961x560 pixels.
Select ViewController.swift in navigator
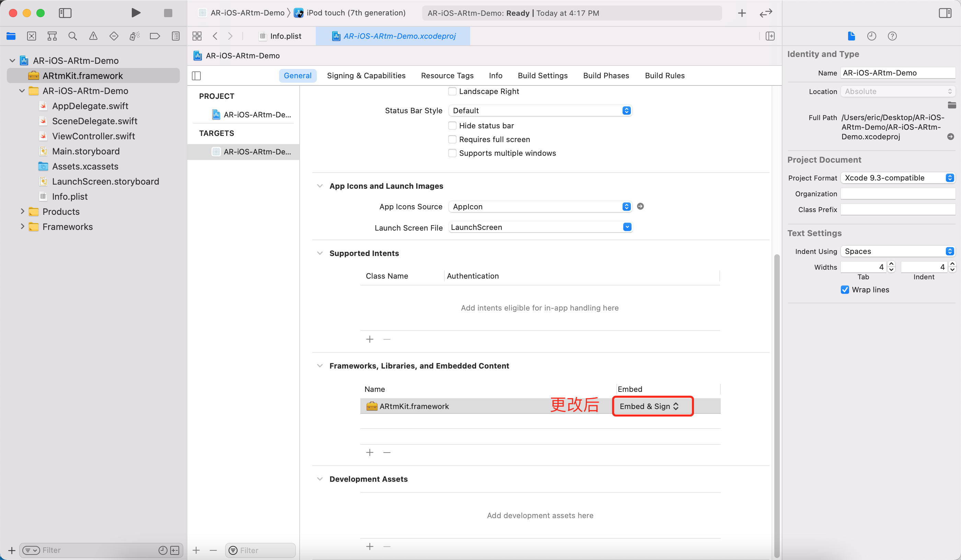click(x=93, y=136)
